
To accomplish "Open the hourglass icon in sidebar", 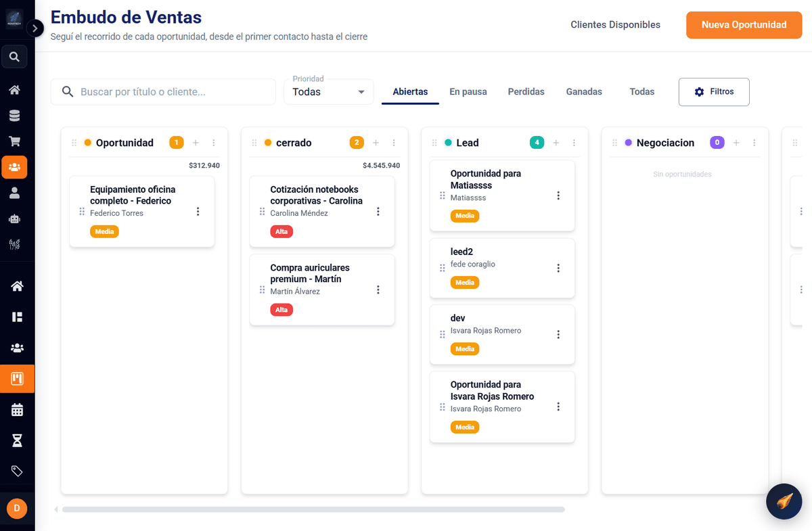I will pyautogui.click(x=17, y=440).
